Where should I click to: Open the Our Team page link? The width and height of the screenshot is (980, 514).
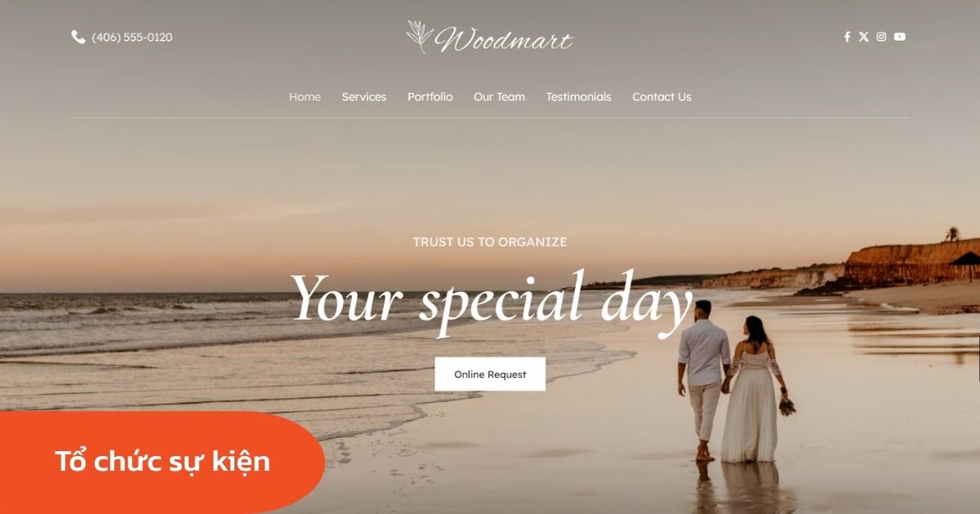tap(499, 96)
